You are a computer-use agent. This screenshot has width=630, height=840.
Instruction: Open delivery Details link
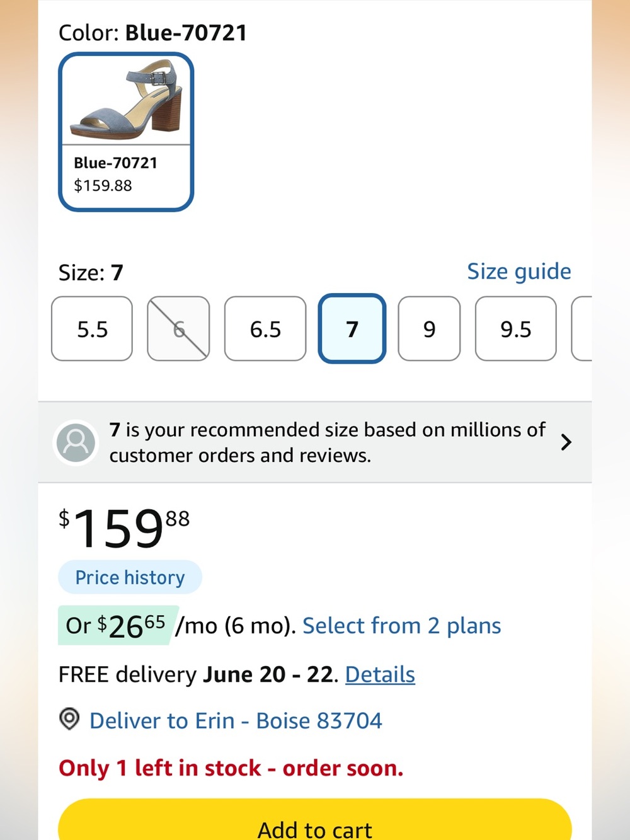coord(380,674)
